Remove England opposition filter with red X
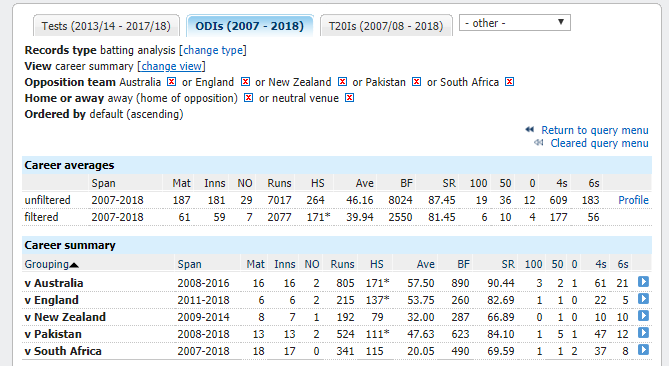The image size is (669, 366). 245,81
